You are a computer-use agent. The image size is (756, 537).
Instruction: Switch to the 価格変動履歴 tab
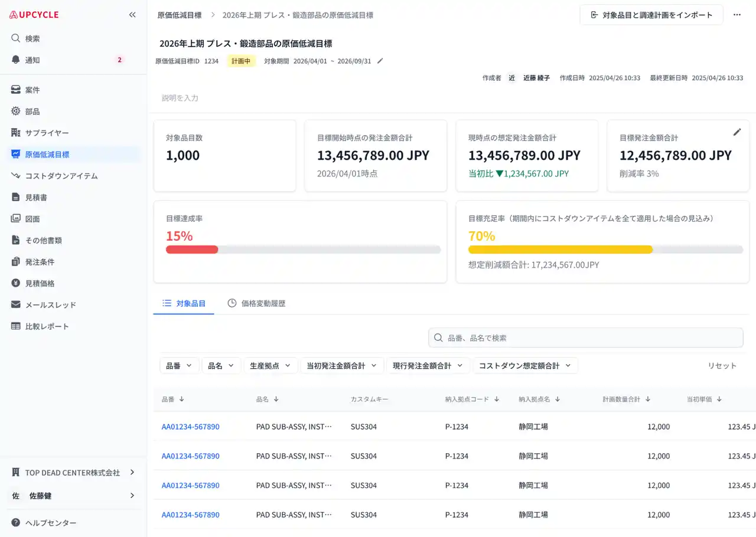point(256,303)
